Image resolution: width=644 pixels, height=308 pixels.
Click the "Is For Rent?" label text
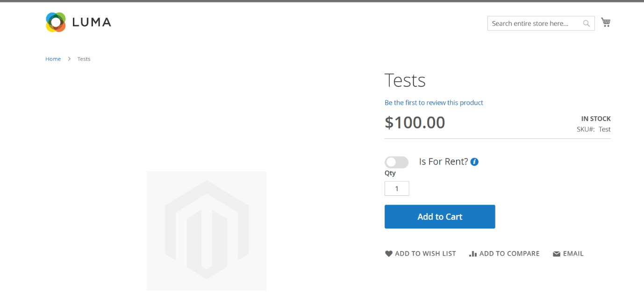coord(443,162)
